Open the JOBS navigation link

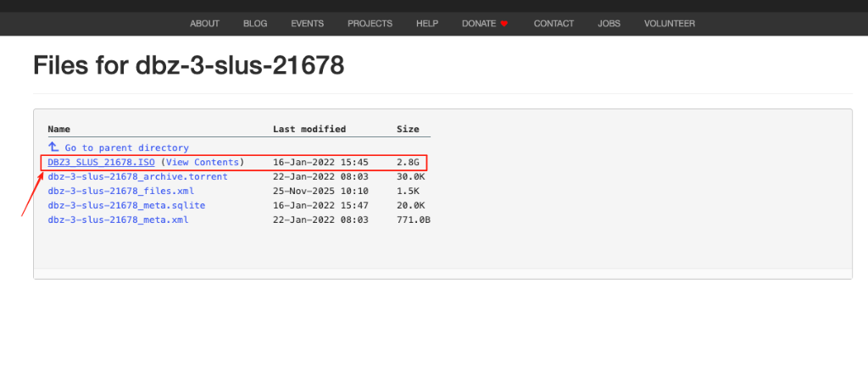(609, 24)
